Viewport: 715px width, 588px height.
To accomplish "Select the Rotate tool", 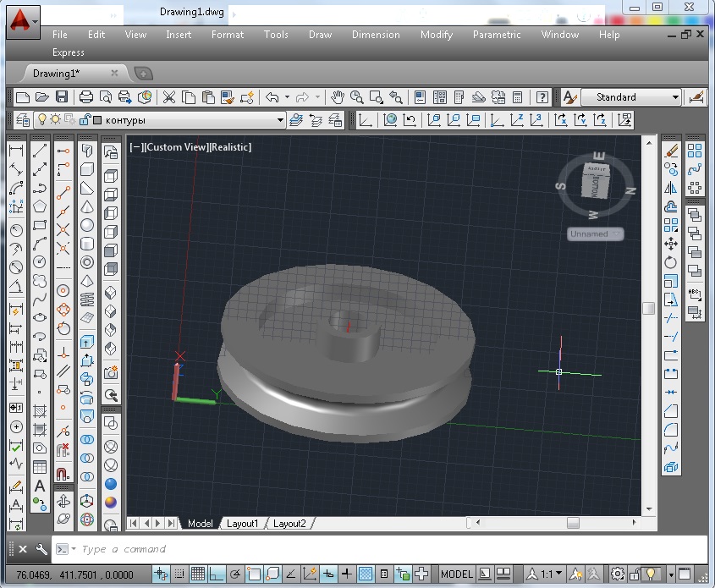I will pyautogui.click(x=671, y=262).
